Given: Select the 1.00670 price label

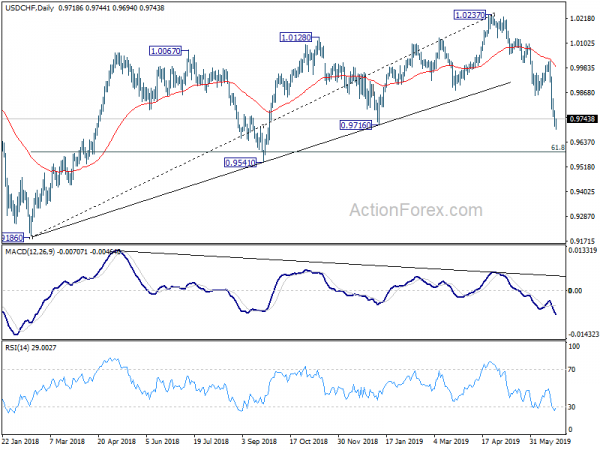Looking at the screenshot, I should click(x=165, y=51).
